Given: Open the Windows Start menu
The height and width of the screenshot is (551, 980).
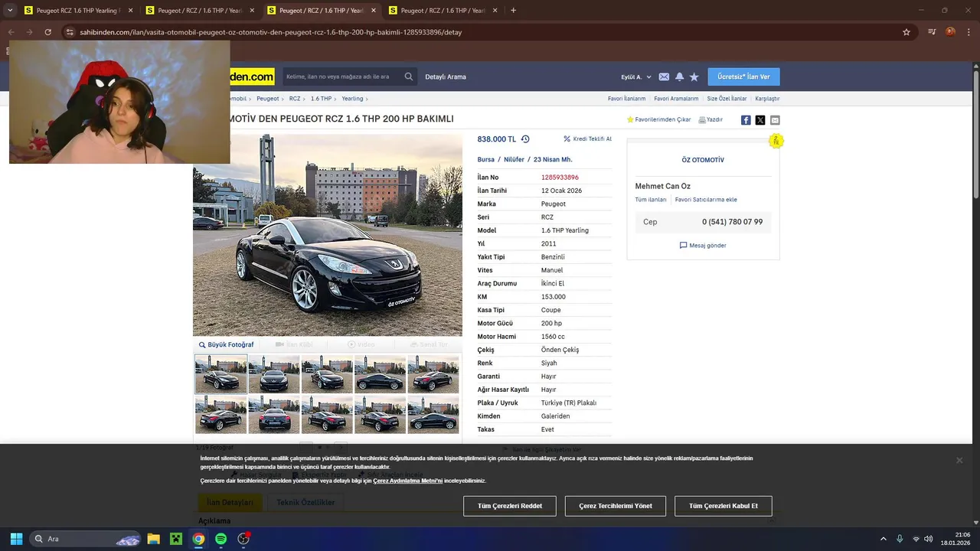Looking at the screenshot, I should 16,539.
